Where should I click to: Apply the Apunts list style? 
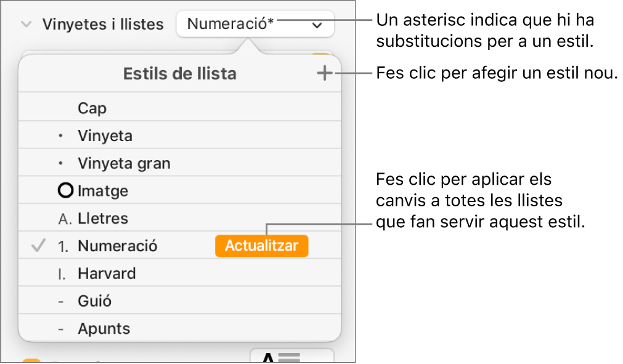point(180,328)
